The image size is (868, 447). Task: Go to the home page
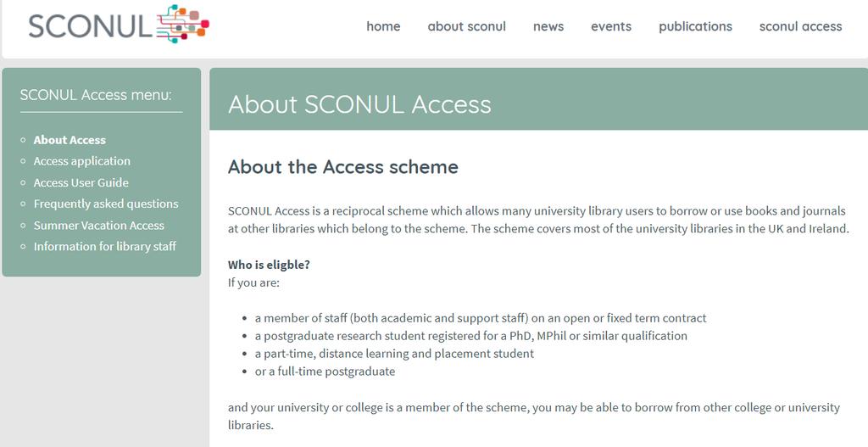383,26
